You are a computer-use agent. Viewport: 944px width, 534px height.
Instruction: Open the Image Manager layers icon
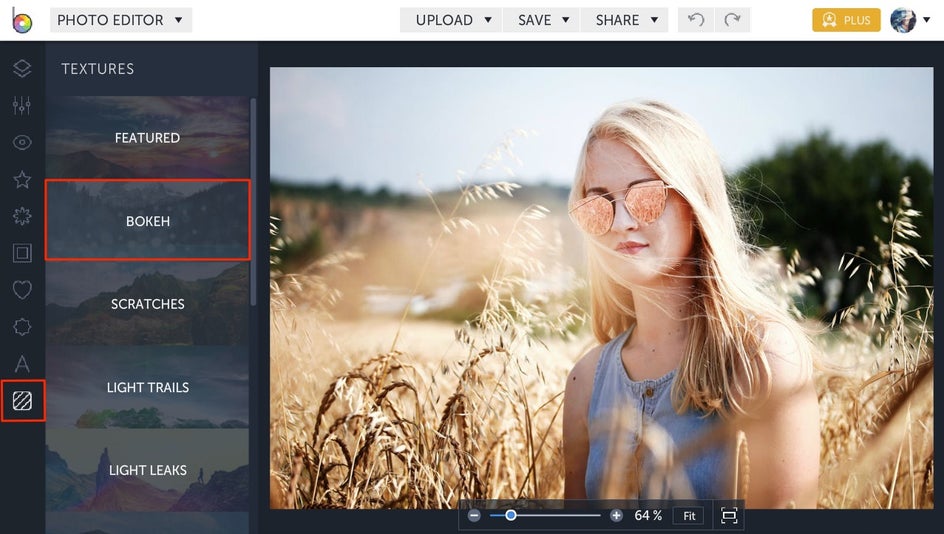[22, 69]
